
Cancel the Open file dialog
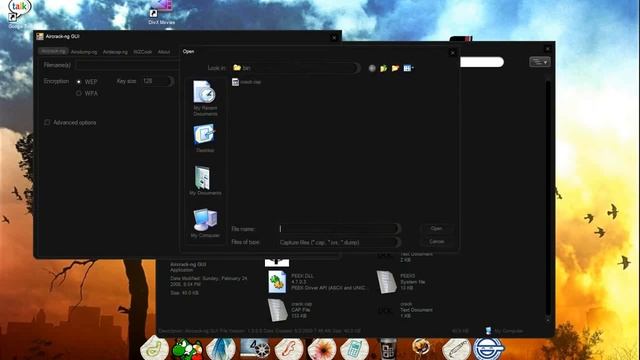[x=436, y=242]
